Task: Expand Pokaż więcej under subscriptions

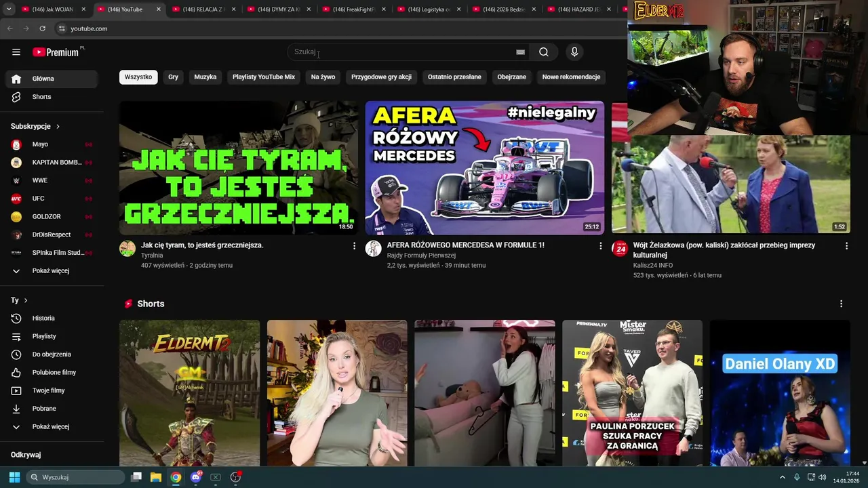Action: coord(53,271)
